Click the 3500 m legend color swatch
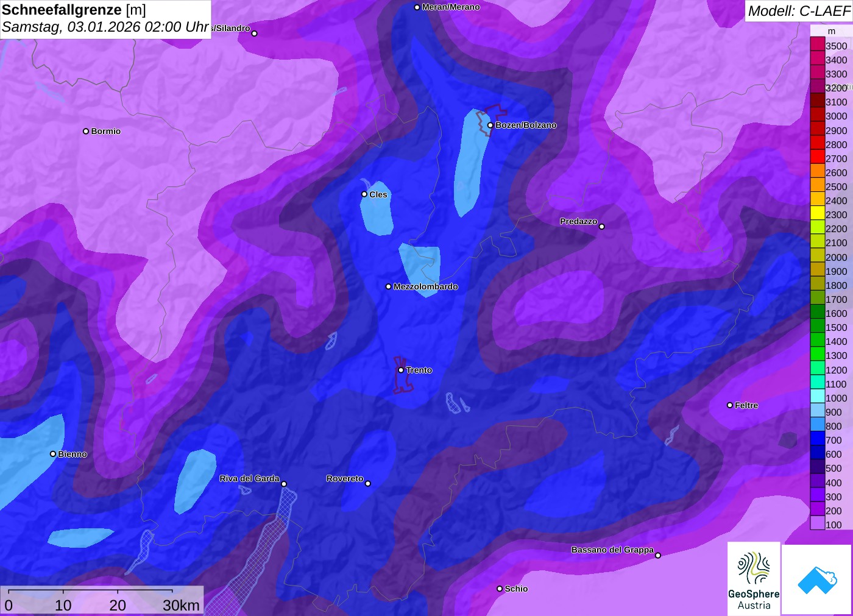 (818, 45)
